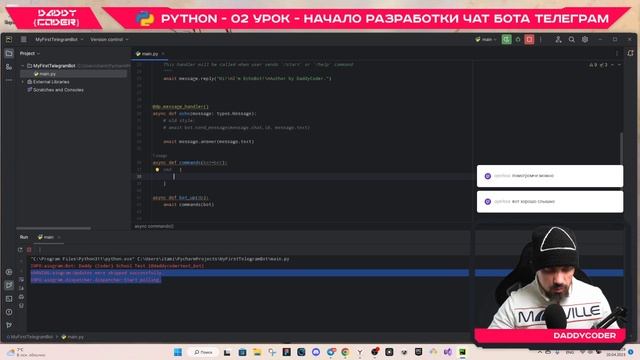Viewport: 640px width, 360px height.
Task: Click the Print icon in Run console
Action: [21, 297]
